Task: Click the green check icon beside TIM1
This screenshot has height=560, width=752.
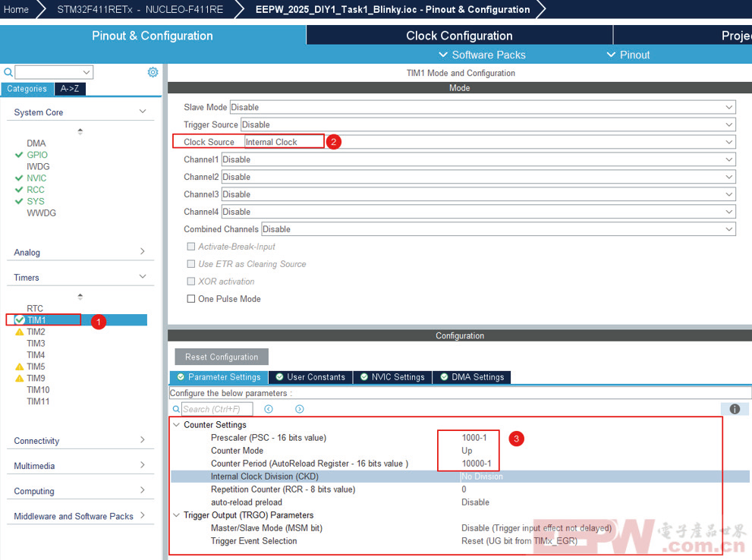Action: [20, 319]
